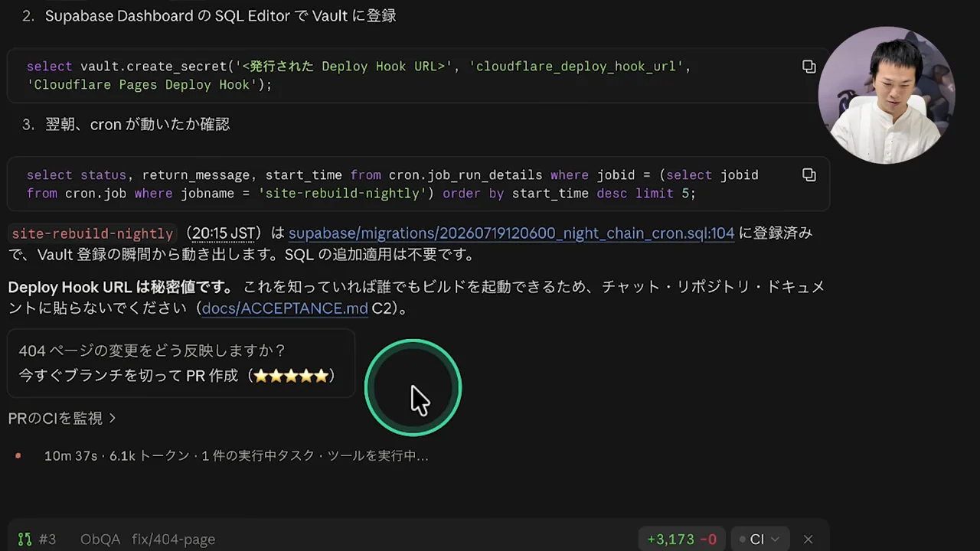Open docs/ACCEPTANCE.md link
The width and height of the screenshot is (980, 551).
[x=285, y=308]
